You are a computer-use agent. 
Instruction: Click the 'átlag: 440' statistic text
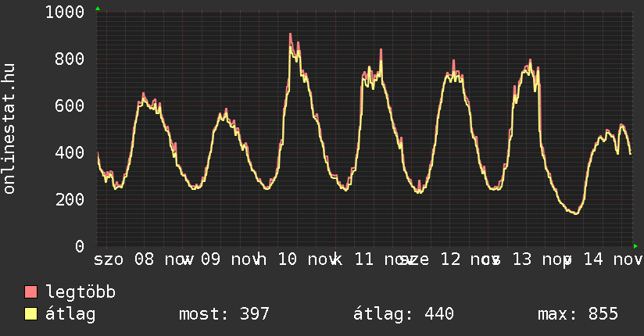[404, 314]
